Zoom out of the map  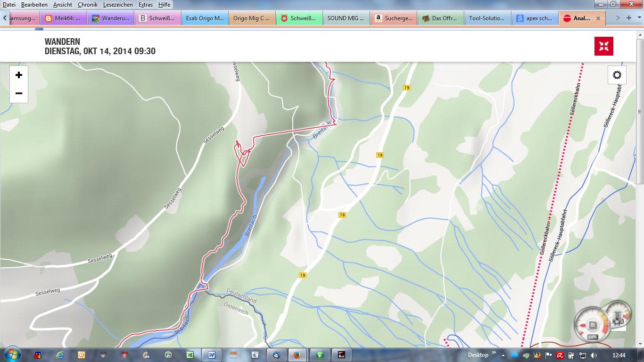click(x=19, y=93)
